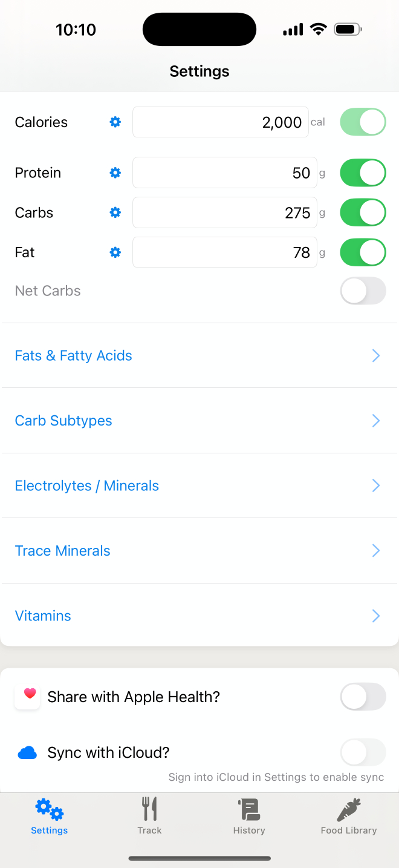Turn on Share with Apple Health
The height and width of the screenshot is (868, 399).
coord(363,697)
